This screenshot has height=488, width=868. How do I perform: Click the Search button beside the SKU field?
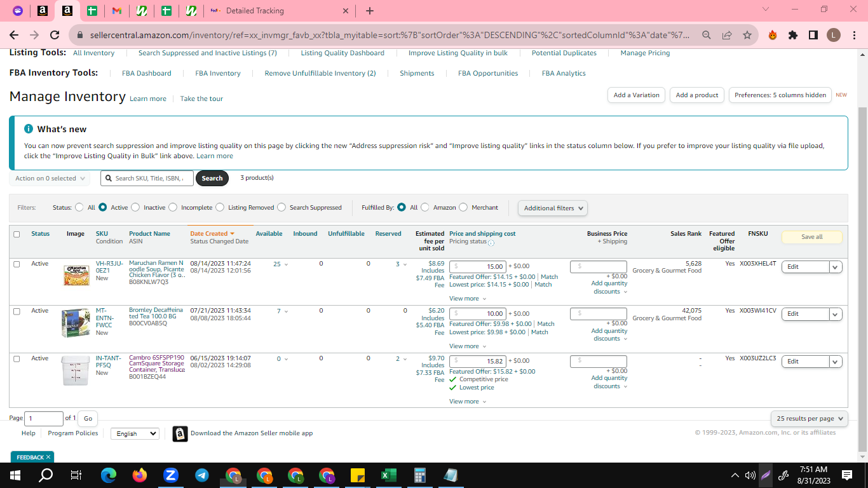coord(212,179)
